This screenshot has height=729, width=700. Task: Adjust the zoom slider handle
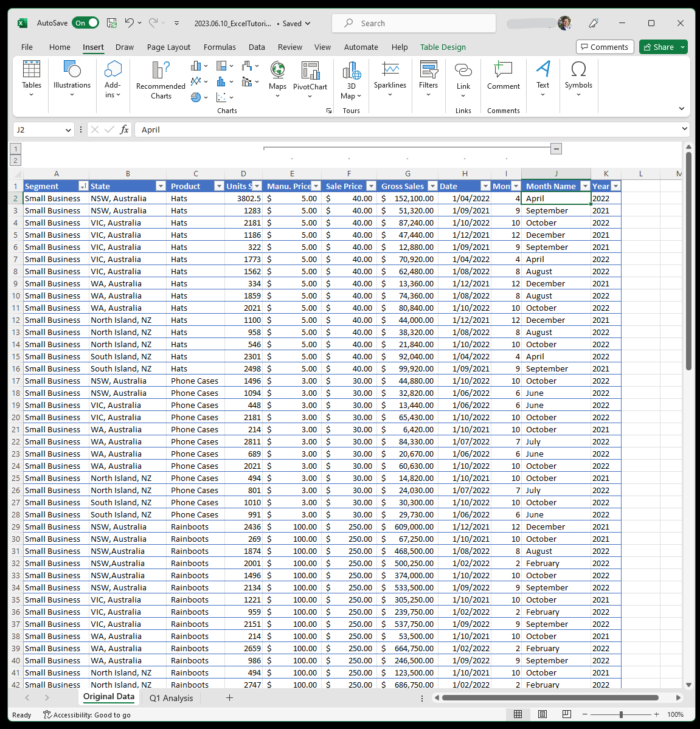pyautogui.click(x=621, y=714)
